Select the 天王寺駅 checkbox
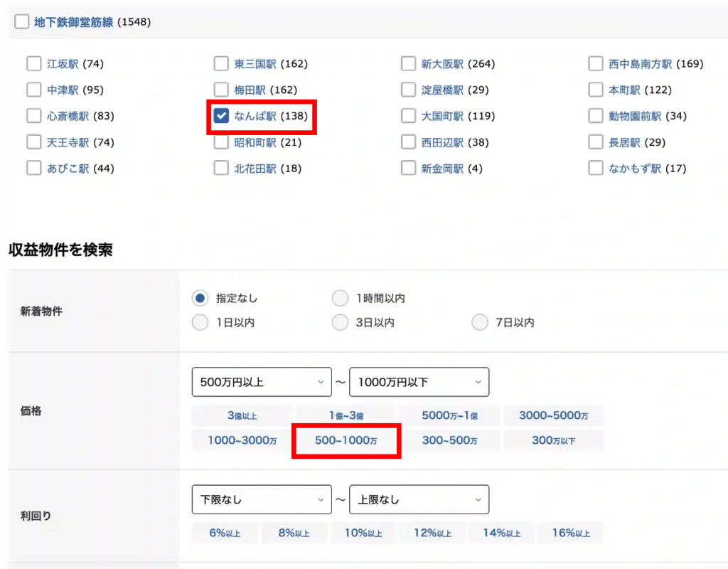This screenshot has height=569, width=728. pos(34,142)
